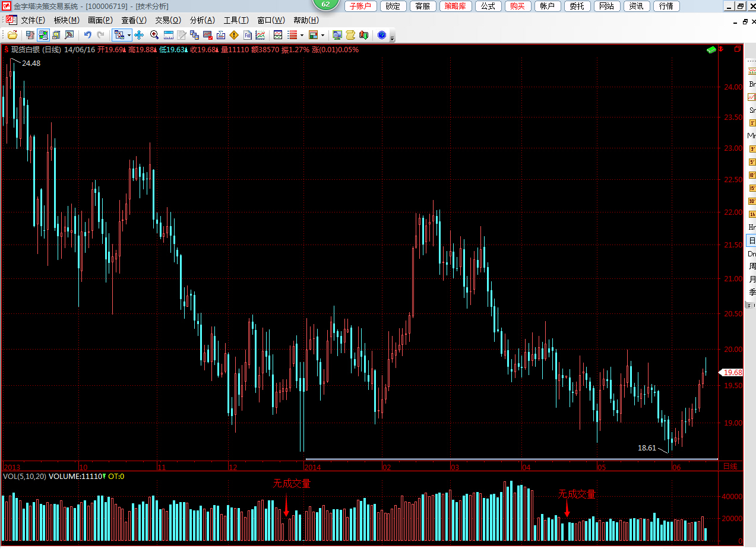The image size is (756, 549).
Task: Click the green 62 indicator badge
Action: (325, 4)
